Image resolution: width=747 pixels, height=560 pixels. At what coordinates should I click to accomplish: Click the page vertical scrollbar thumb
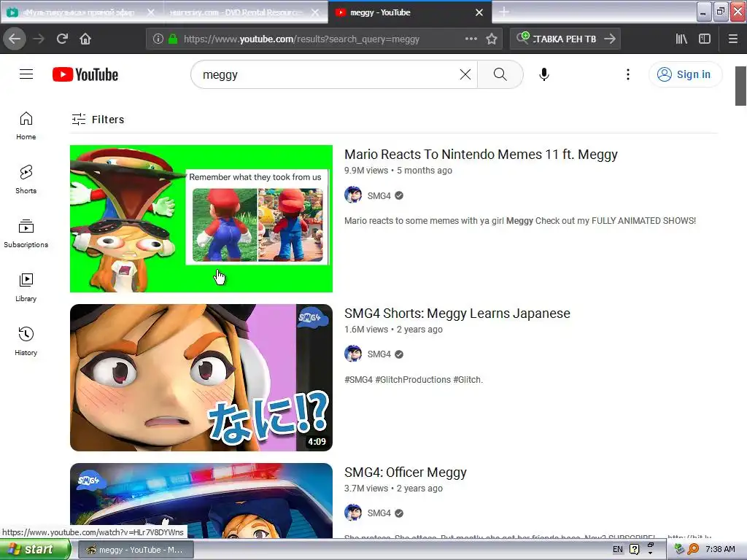[x=740, y=86]
